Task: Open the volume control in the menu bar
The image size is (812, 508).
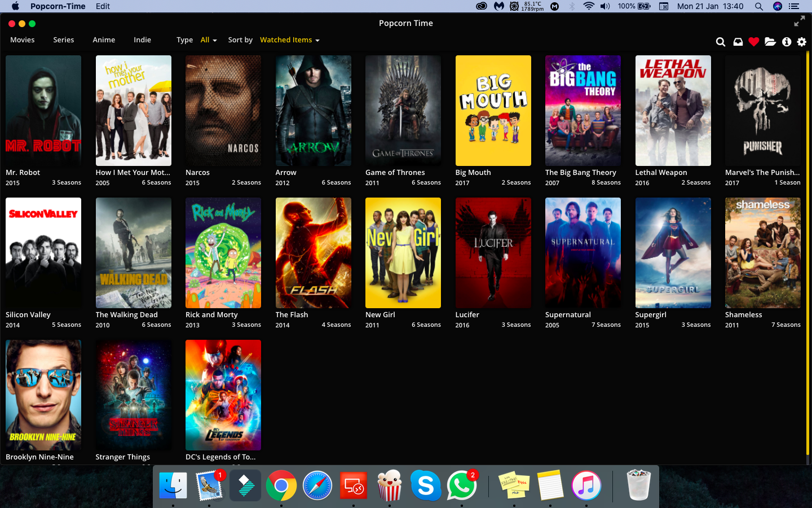Action: (x=605, y=6)
